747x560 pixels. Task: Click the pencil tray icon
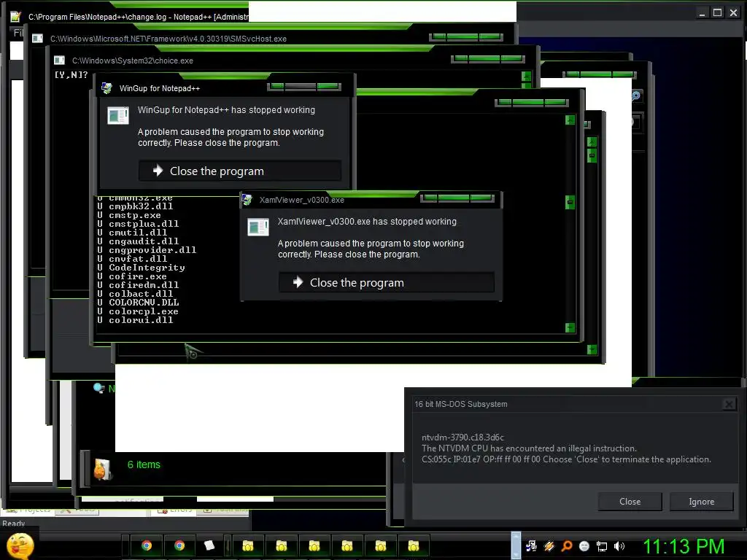(549, 546)
